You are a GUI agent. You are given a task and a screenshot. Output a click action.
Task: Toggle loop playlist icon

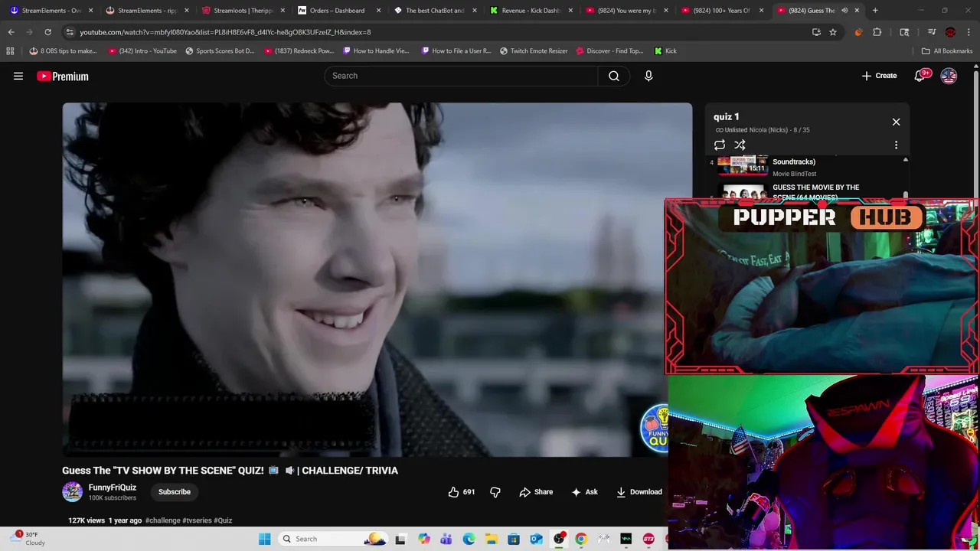(x=720, y=145)
